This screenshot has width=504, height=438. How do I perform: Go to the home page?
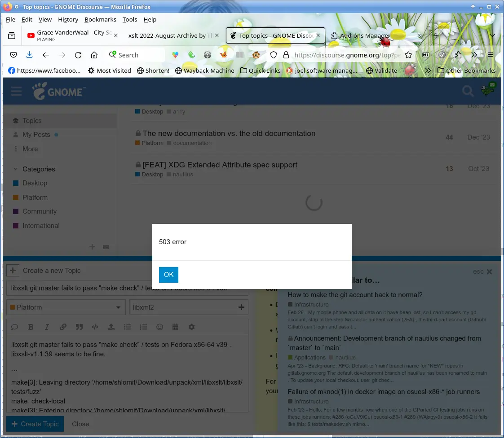click(94, 55)
